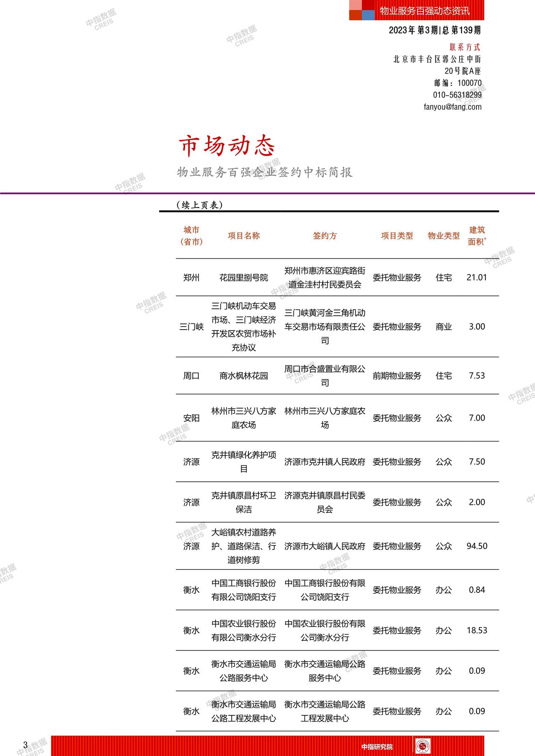Click the signer 中国农业银行股份有限公司衡水分行
The height and width of the screenshot is (756, 535).
pyautogui.click(x=325, y=630)
